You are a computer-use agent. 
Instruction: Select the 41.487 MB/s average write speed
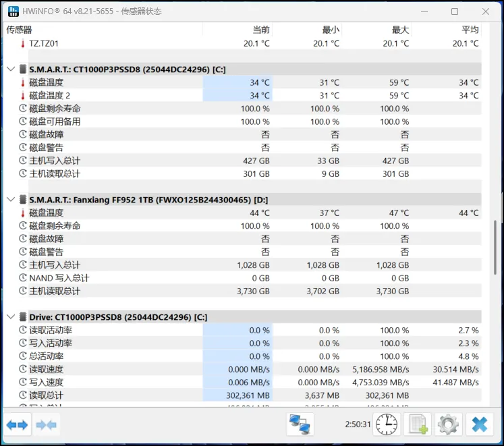pyautogui.click(x=455, y=383)
